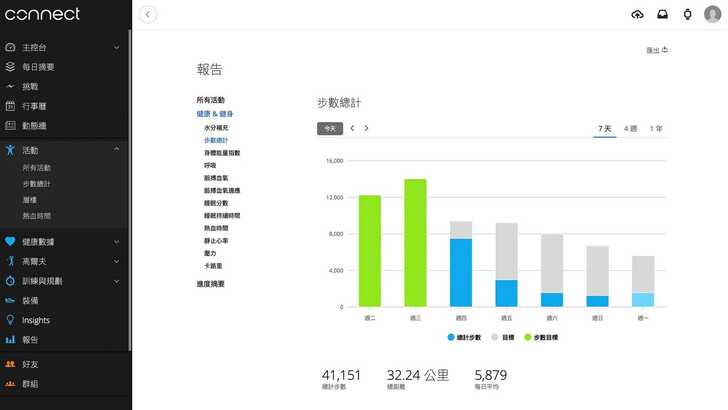Expand the 主控台 menu chevron
The image size is (728, 410).
coord(117,47)
